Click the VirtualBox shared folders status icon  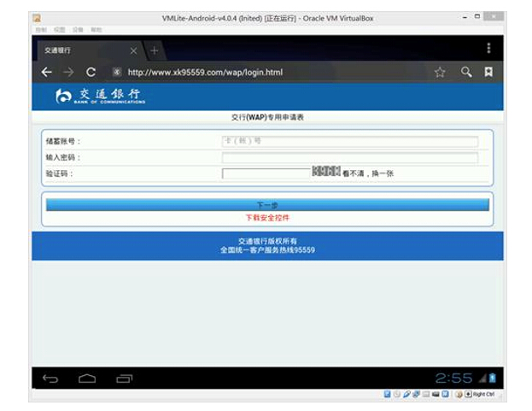click(x=426, y=394)
